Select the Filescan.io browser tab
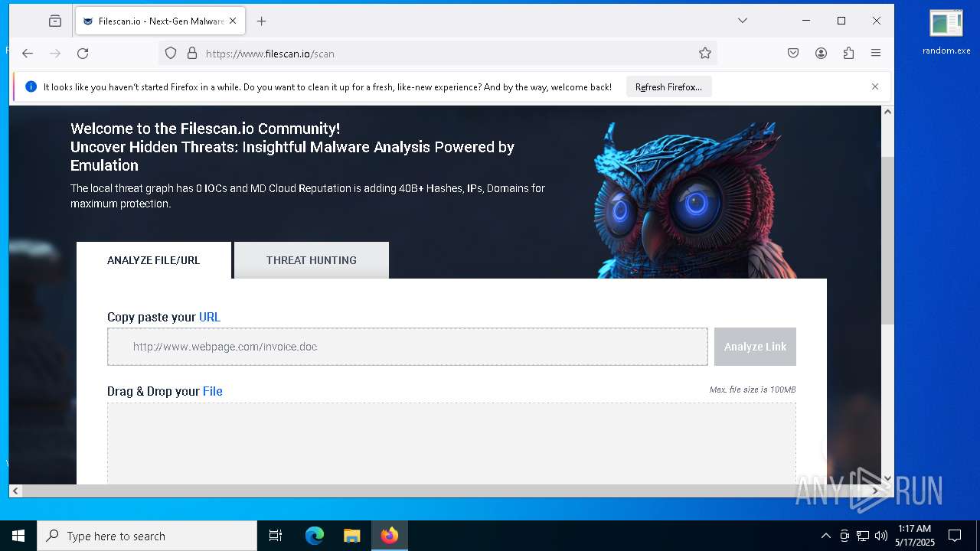 click(160, 21)
